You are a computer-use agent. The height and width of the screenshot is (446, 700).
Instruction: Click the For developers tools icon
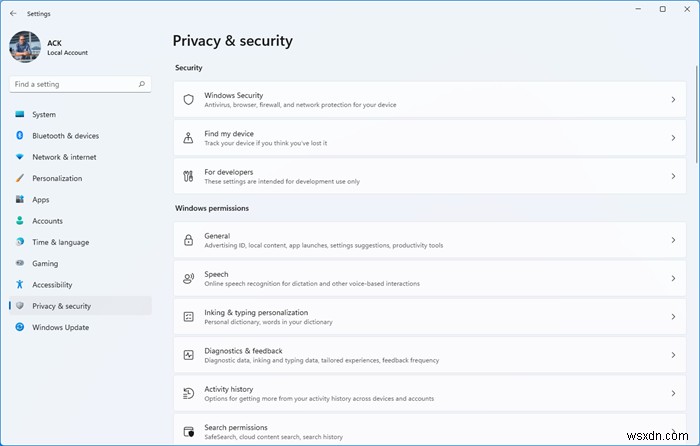(188, 176)
